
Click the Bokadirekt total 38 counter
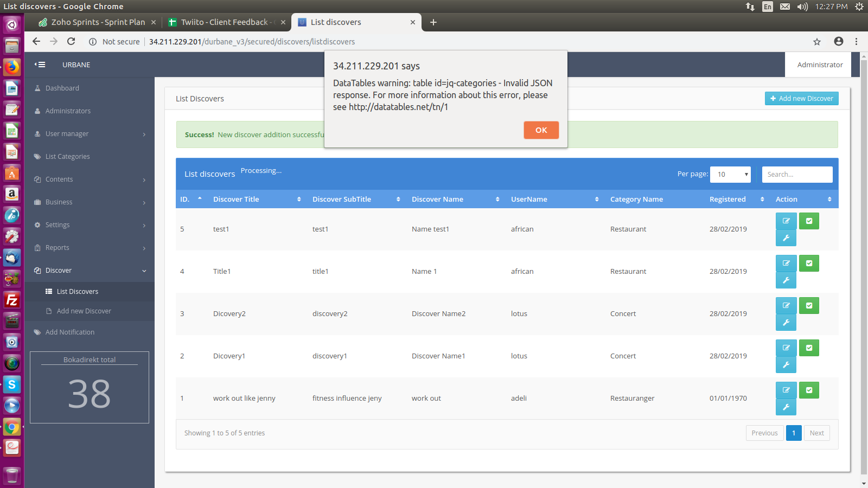(90, 387)
